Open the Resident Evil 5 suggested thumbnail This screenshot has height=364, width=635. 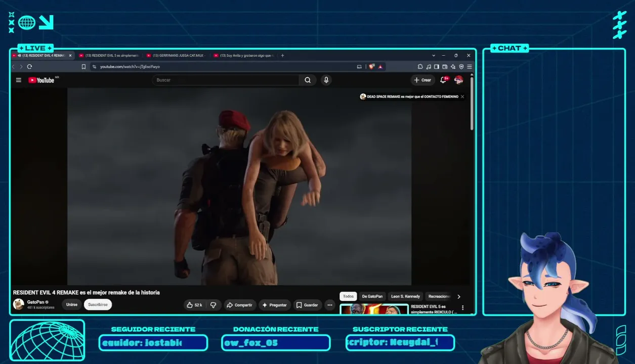374,309
